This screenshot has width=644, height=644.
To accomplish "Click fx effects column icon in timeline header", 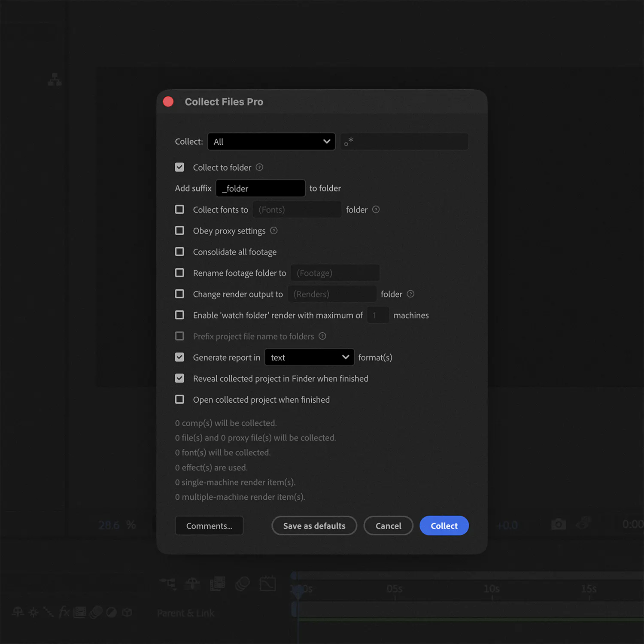I will click(x=64, y=612).
